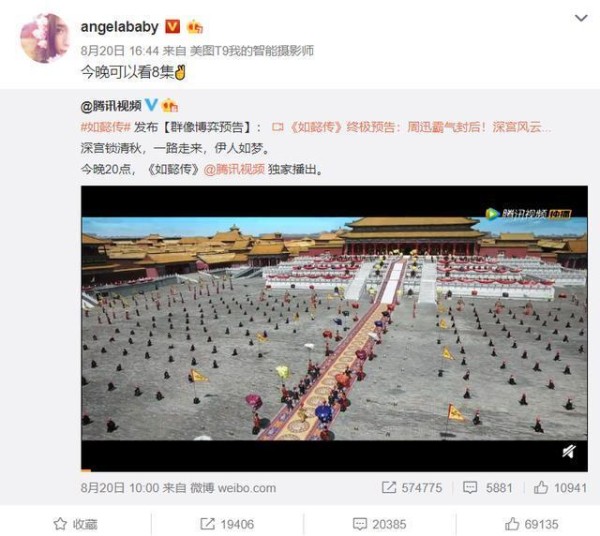Click the original post repost count 574775
The image size is (600, 536).
coord(412,487)
